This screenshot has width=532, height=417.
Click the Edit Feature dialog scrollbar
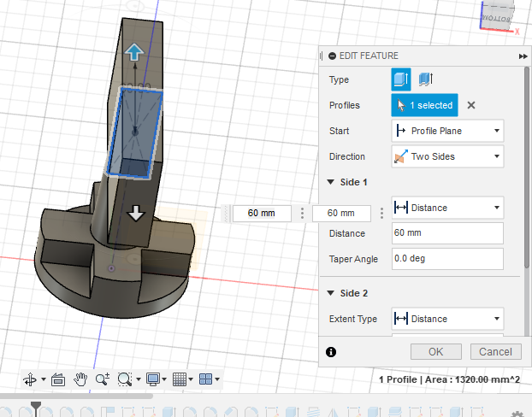[527, 166]
